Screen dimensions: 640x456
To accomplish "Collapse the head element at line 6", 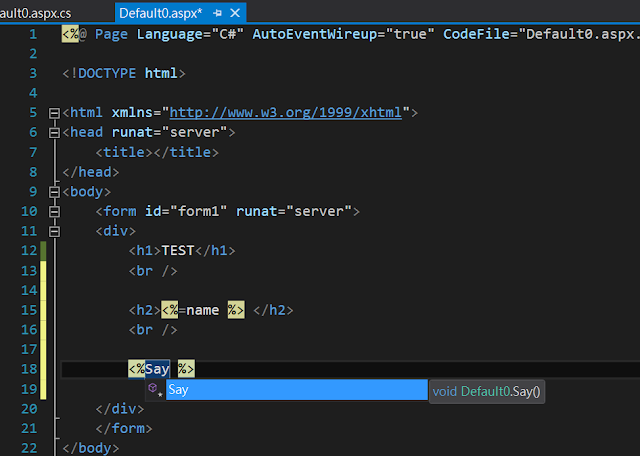I will (54, 133).
